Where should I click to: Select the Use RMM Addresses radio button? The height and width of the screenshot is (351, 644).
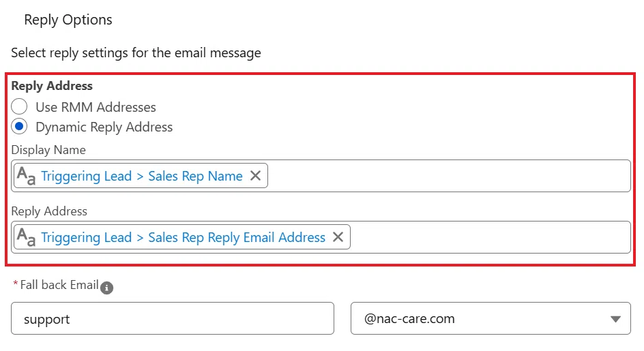19,107
